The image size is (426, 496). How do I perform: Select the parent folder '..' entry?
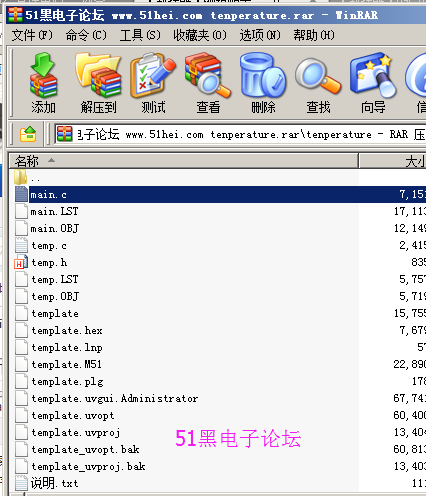pyautogui.click(x=35, y=178)
